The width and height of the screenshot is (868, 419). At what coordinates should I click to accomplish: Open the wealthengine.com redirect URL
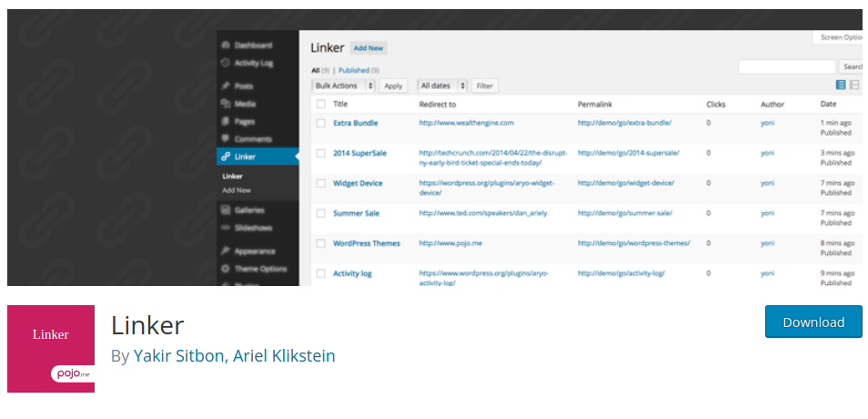[466, 123]
